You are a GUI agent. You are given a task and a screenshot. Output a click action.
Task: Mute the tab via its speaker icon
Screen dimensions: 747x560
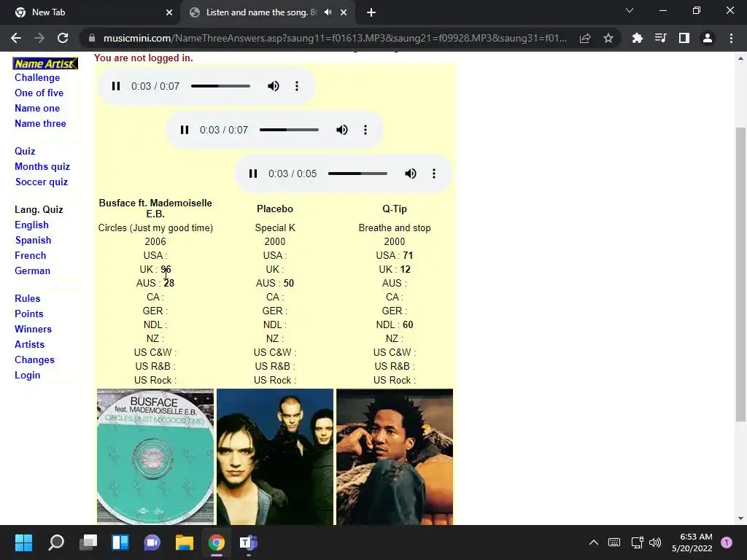point(328,12)
